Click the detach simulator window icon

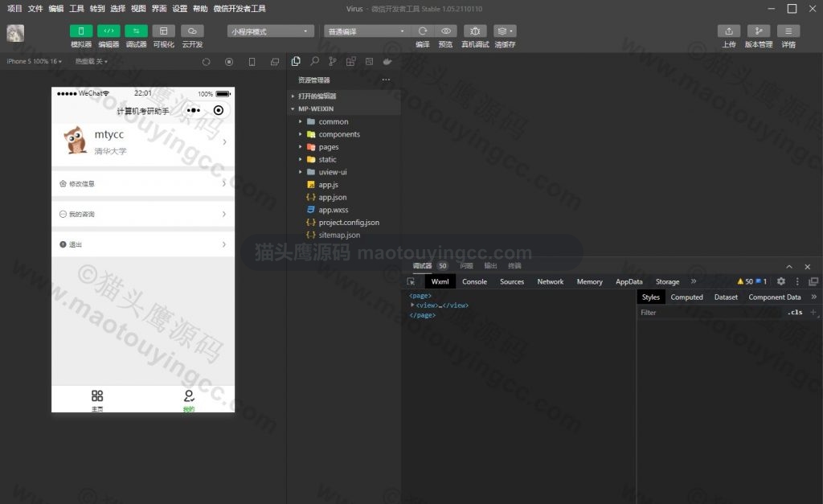[275, 62]
